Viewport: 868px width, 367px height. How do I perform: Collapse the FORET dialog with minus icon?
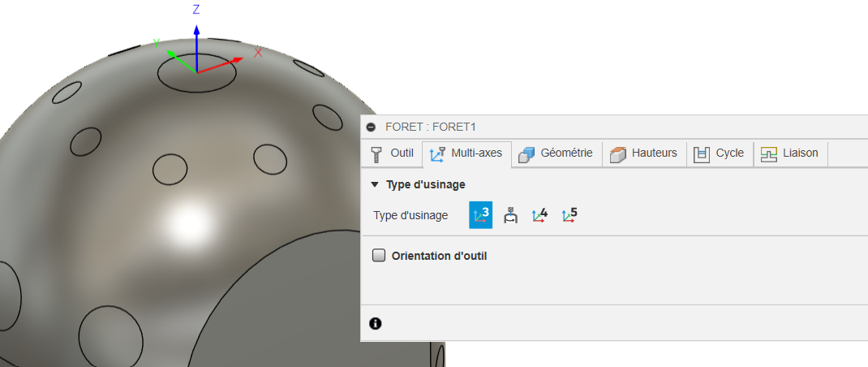coord(372,127)
